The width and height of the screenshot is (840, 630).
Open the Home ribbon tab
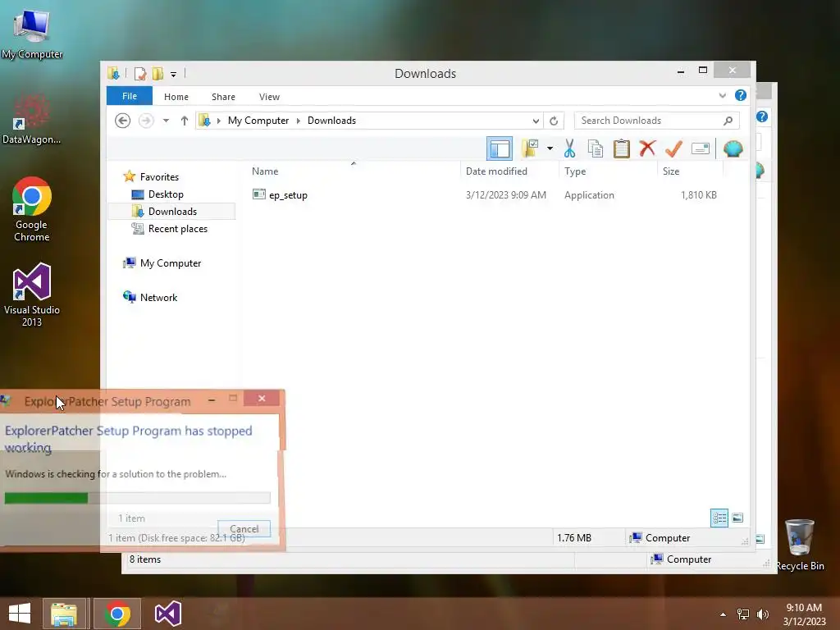(x=176, y=97)
